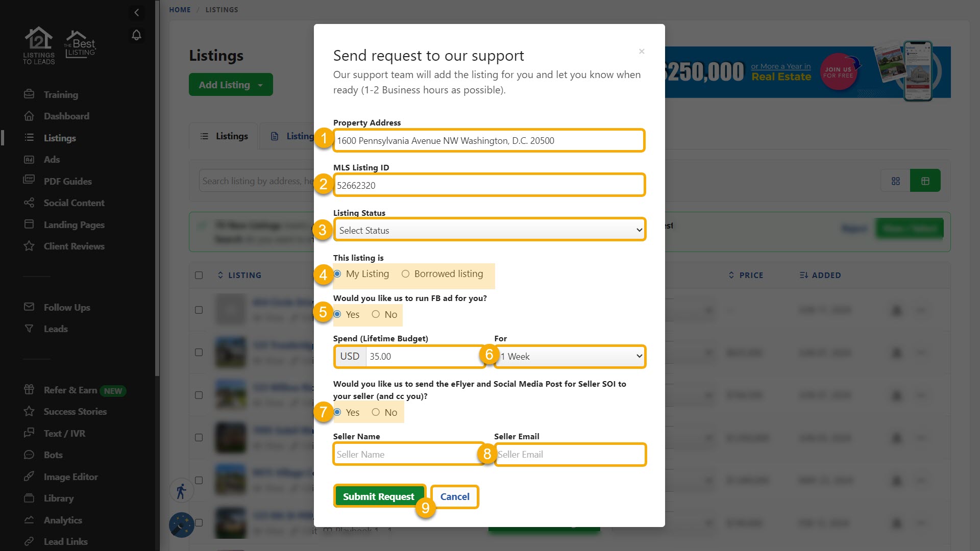This screenshot has height=551, width=980.
Task: Go to Social Content in sidebar
Action: (73, 203)
